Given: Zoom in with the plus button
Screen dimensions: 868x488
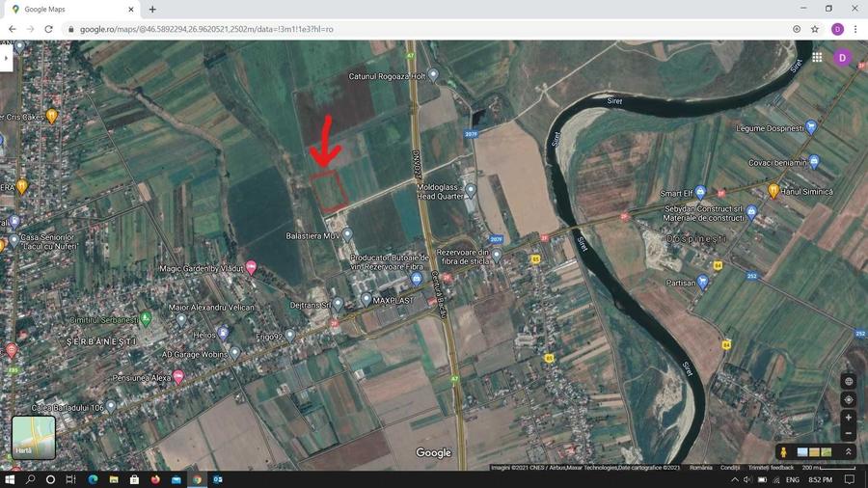Looking at the screenshot, I should (x=848, y=418).
